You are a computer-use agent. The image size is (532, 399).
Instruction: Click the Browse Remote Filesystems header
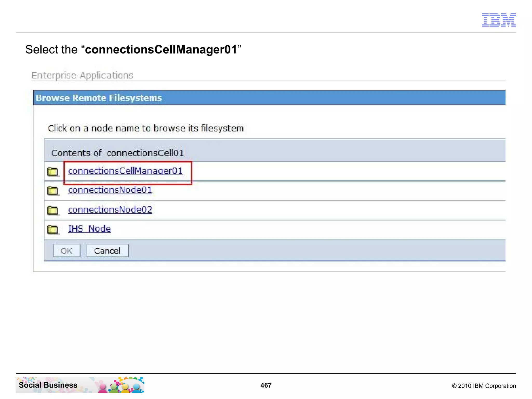[269, 98]
